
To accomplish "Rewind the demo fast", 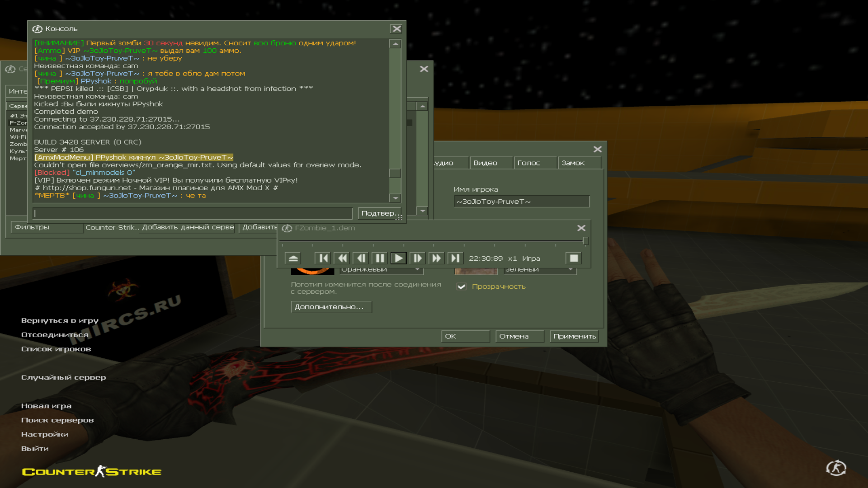I will (342, 258).
